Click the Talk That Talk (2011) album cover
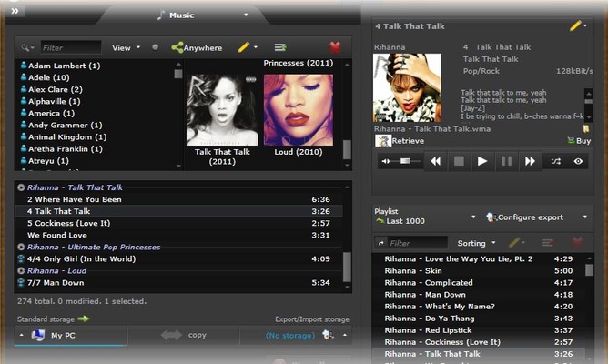This screenshot has height=364, width=608. (222, 110)
